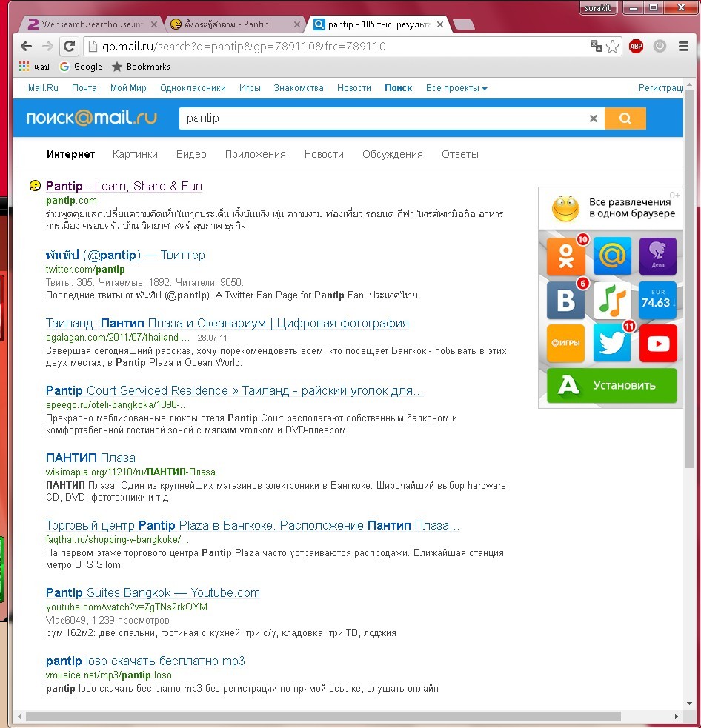701x728 pixels.
Task: Click the smiley face icon in the ad
Action: [x=565, y=208]
